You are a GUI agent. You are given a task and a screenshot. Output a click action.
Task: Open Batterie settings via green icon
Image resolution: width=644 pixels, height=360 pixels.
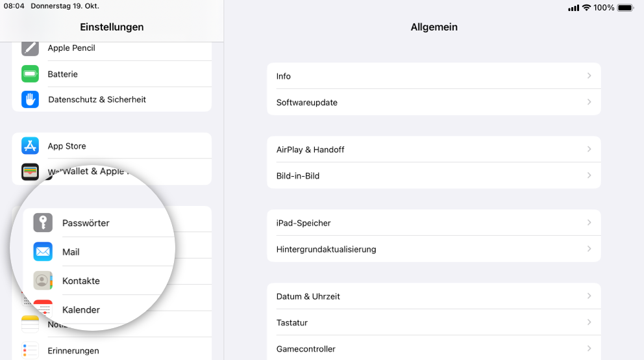(x=30, y=74)
